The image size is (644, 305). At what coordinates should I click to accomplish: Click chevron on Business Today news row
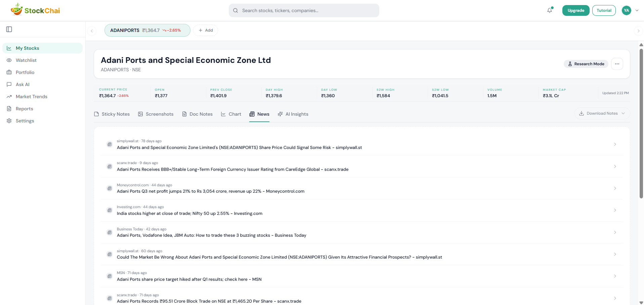[x=615, y=232]
